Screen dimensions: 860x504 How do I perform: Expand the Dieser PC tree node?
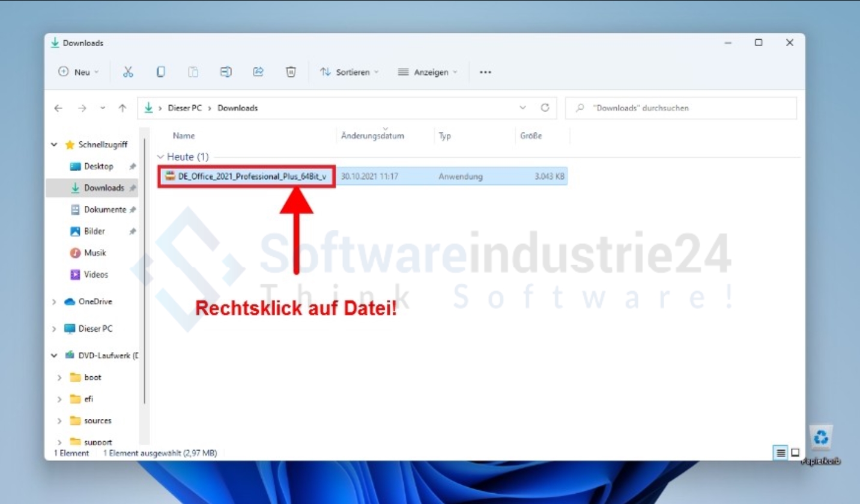click(55, 329)
